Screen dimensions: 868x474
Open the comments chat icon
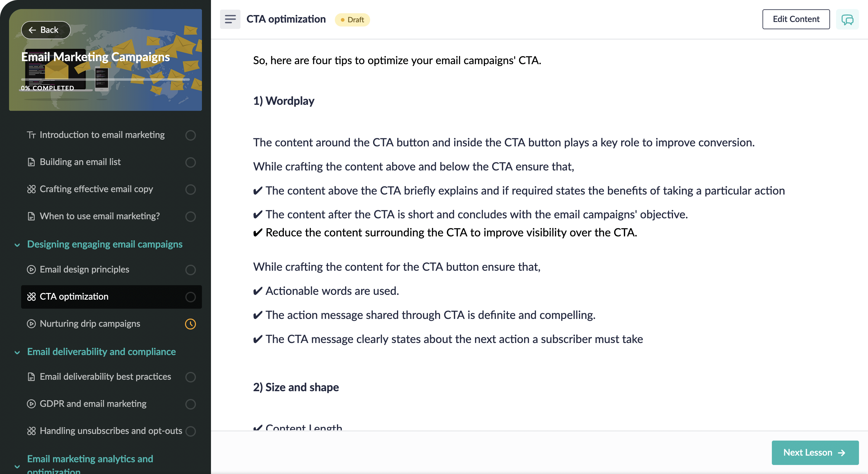coord(847,19)
